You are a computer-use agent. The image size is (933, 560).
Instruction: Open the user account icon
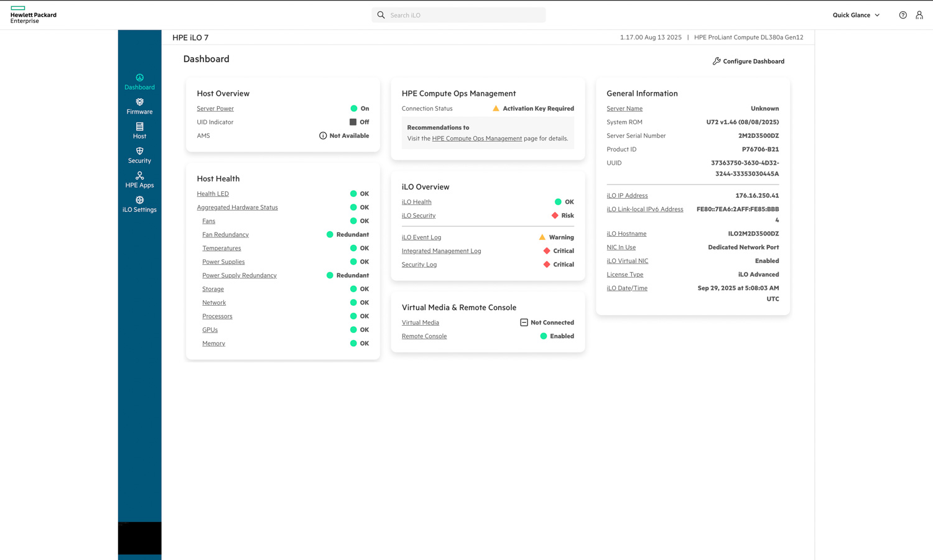click(x=919, y=15)
